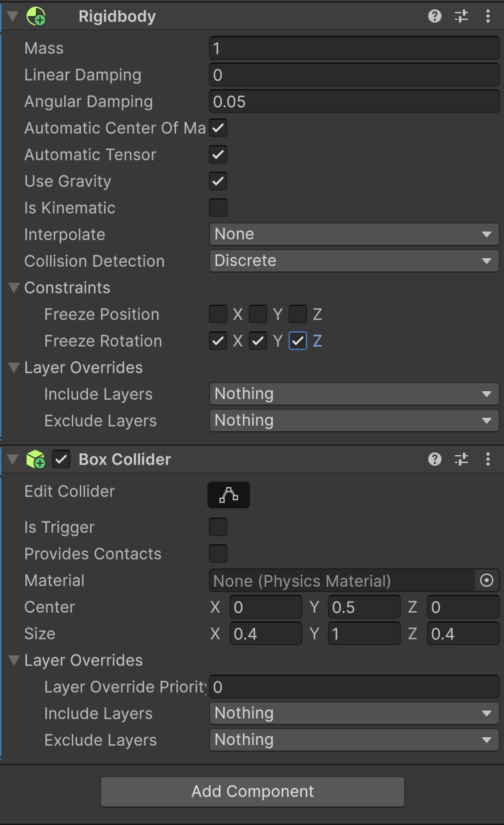The width and height of the screenshot is (504, 825).
Task: Open Physics Material object picker
Action: pos(487,581)
